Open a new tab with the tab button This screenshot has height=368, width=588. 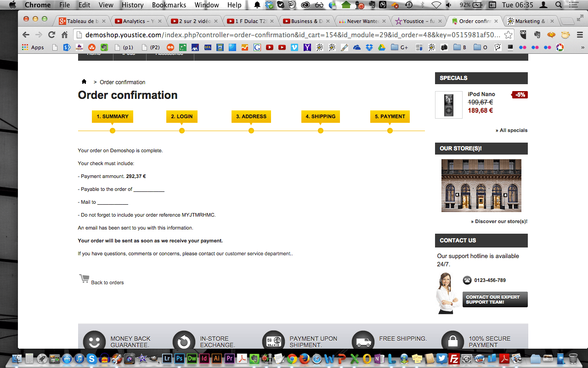[568, 21]
